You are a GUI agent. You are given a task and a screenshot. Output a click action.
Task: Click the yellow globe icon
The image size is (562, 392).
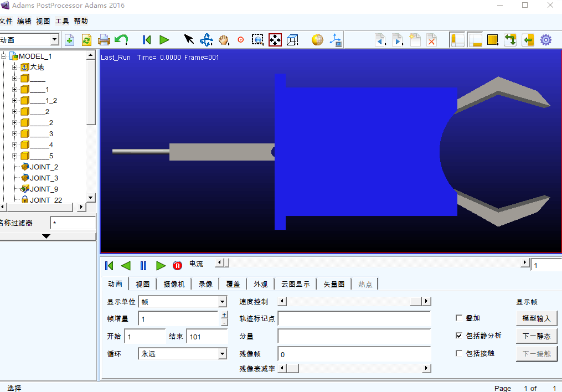point(317,40)
